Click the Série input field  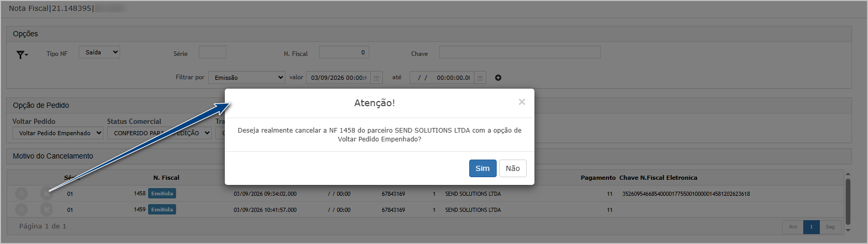coord(212,52)
